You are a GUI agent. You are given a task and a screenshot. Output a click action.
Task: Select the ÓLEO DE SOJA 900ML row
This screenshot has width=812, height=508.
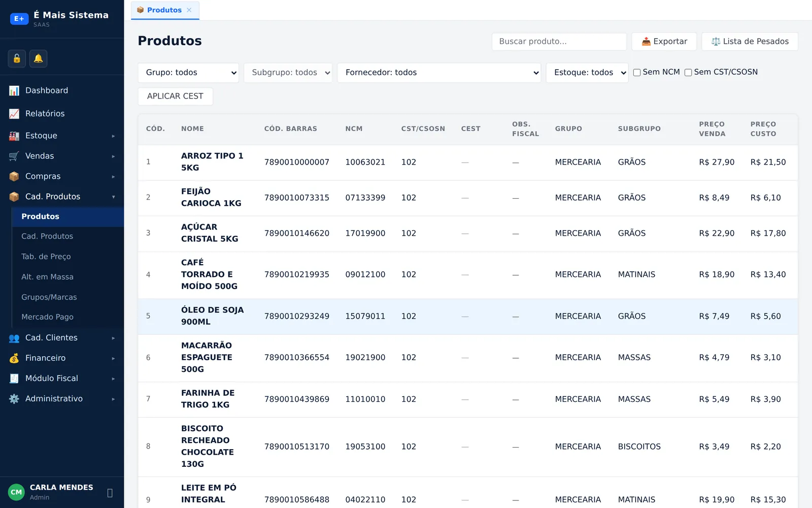[x=467, y=316]
